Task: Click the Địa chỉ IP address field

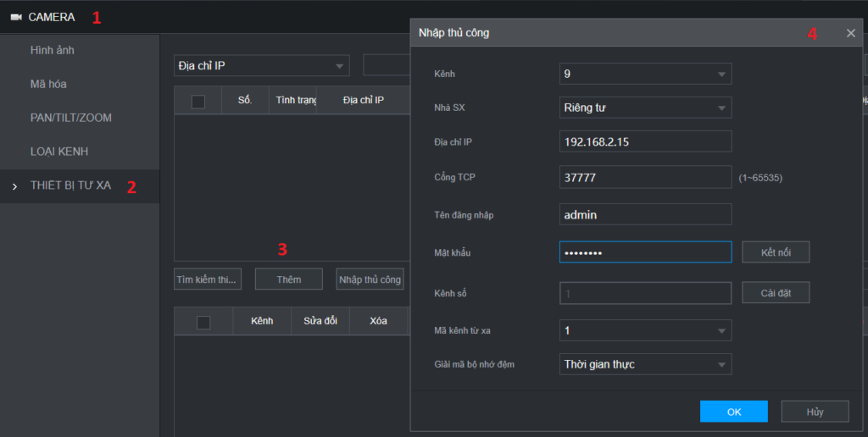Action: click(645, 141)
